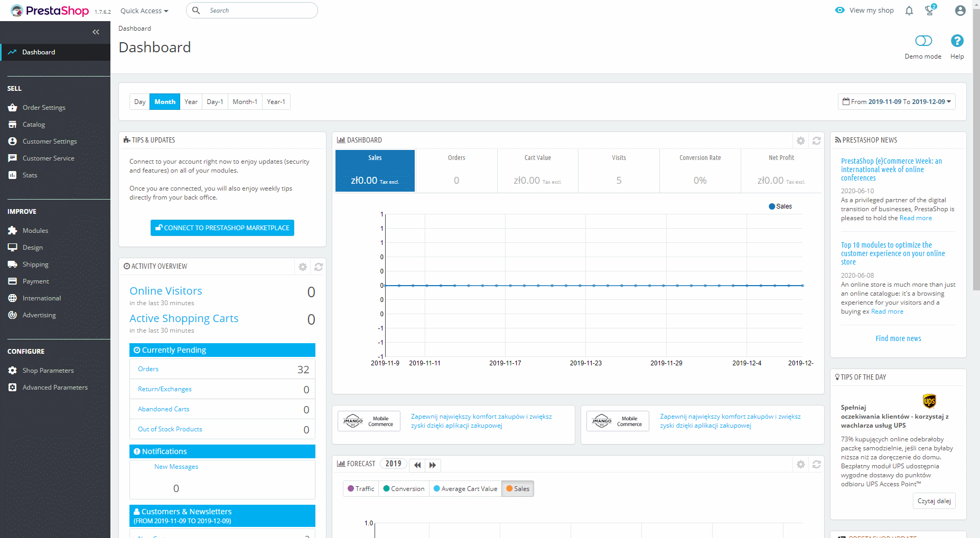The image size is (980, 538).
Task: Open the user profile icon
Action: click(x=960, y=11)
